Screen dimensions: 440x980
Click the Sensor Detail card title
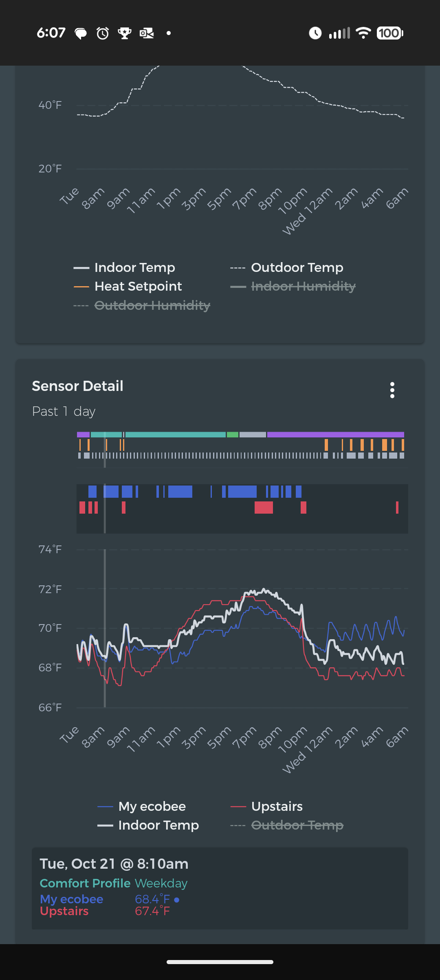(x=77, y=386)
